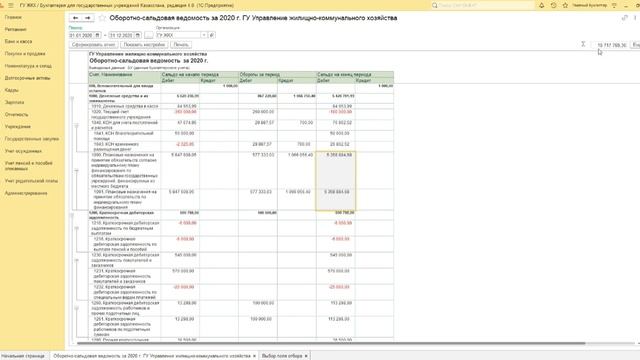Open the Кадры section
This screenshot has height=360, width=640.
[12, 90]
